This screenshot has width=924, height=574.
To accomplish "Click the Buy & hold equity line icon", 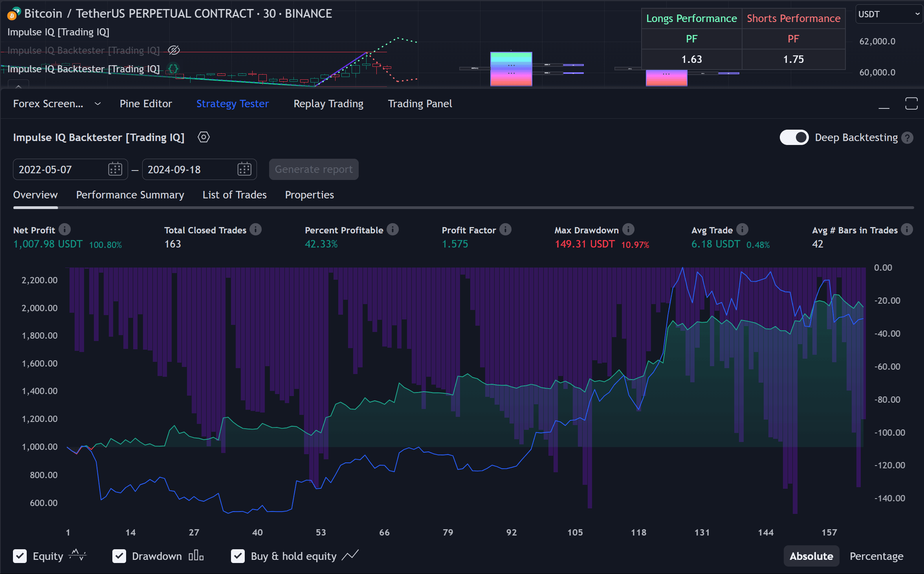I will (350, 556).
